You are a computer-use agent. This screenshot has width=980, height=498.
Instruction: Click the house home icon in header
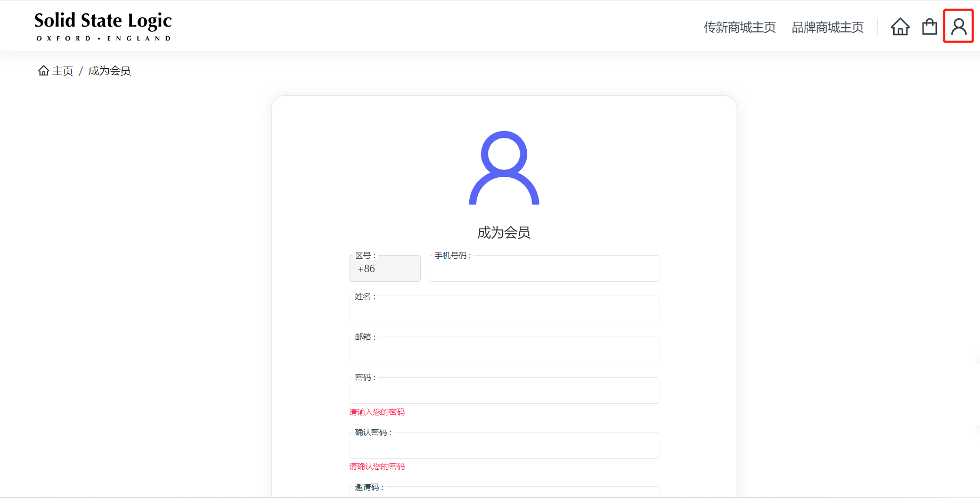[x=900, y=27]
